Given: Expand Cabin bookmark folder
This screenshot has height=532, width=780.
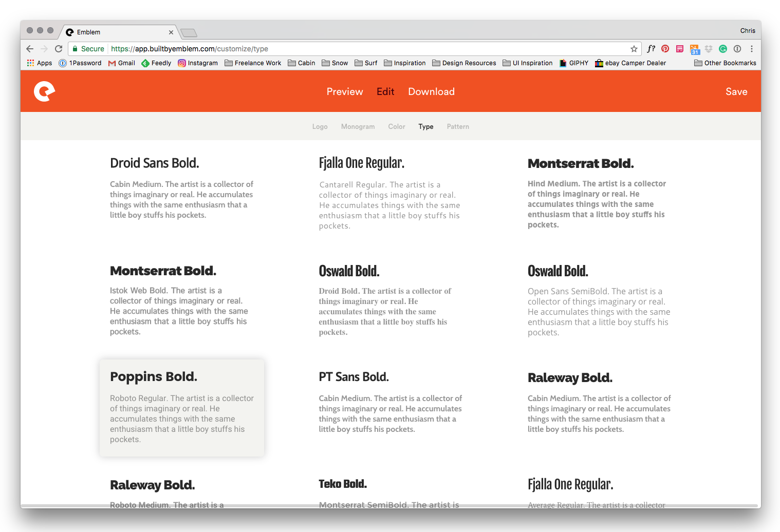Looking at the screenshot, I should [302, 63].
